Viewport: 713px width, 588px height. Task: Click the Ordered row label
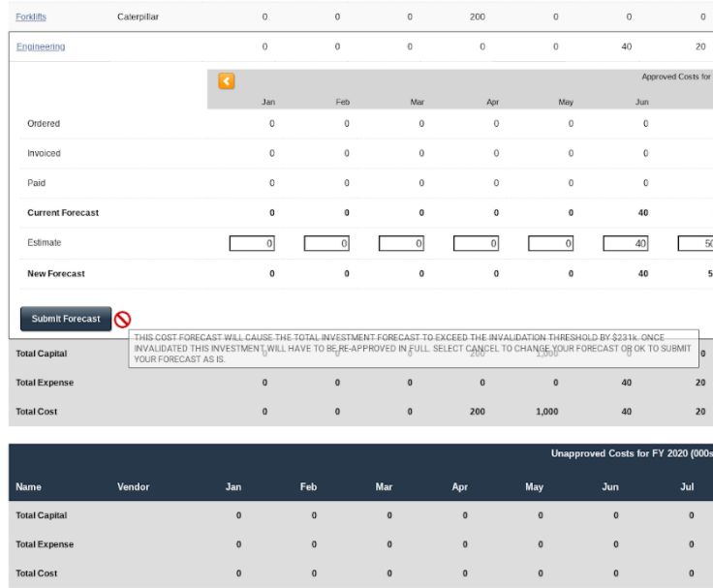pos(44,123)
